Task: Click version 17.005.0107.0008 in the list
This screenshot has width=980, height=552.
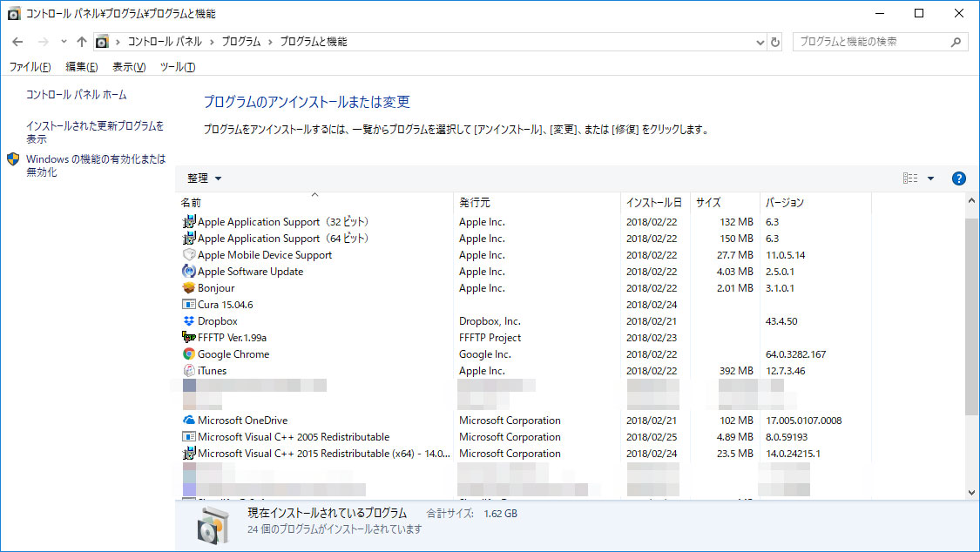Action: click(804, 421)
